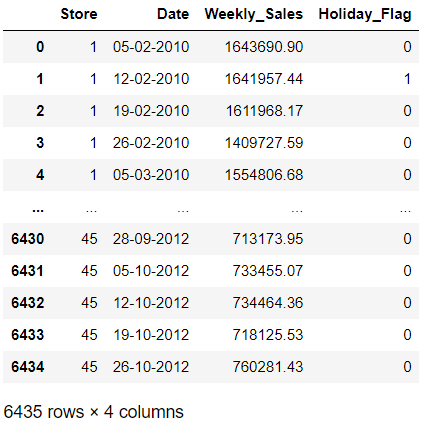Click the Holiday_Flag value 1 in row 1
The image size is (427, 421).
pos(407,79)
